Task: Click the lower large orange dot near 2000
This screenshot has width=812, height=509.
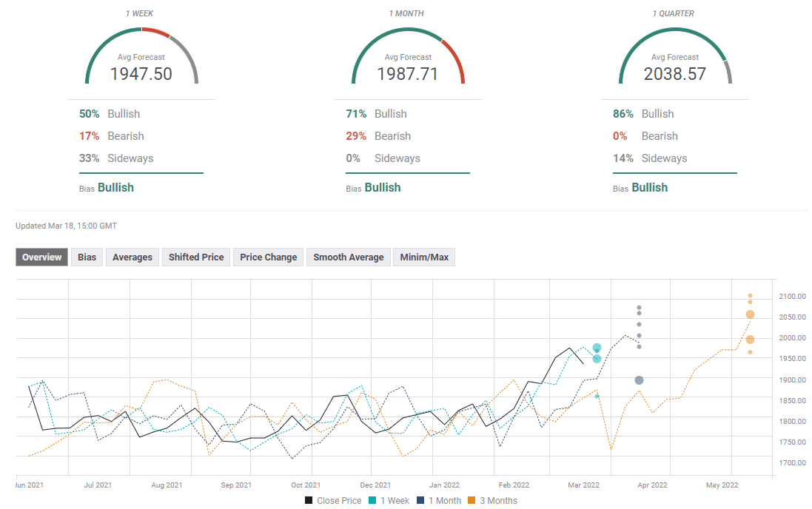Action: (750, 340)
